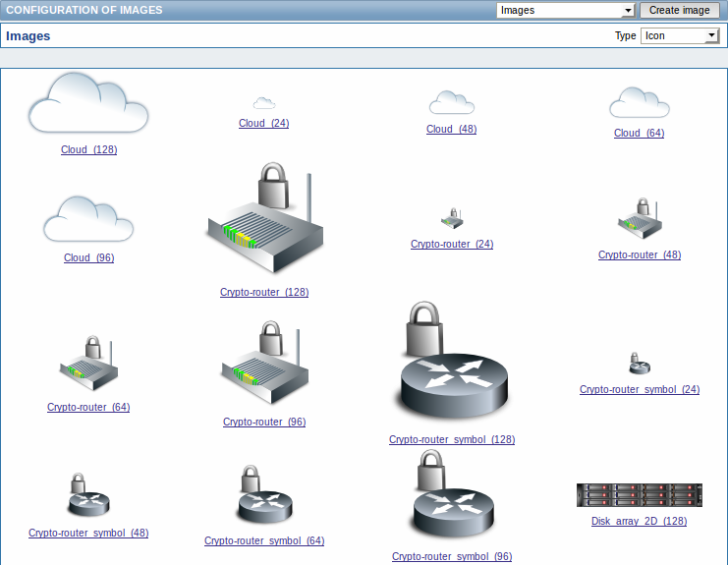The height and width of the screenshot is (565, 728).
Task: Open the Cloud_(48) link
Action: point(452,129)
